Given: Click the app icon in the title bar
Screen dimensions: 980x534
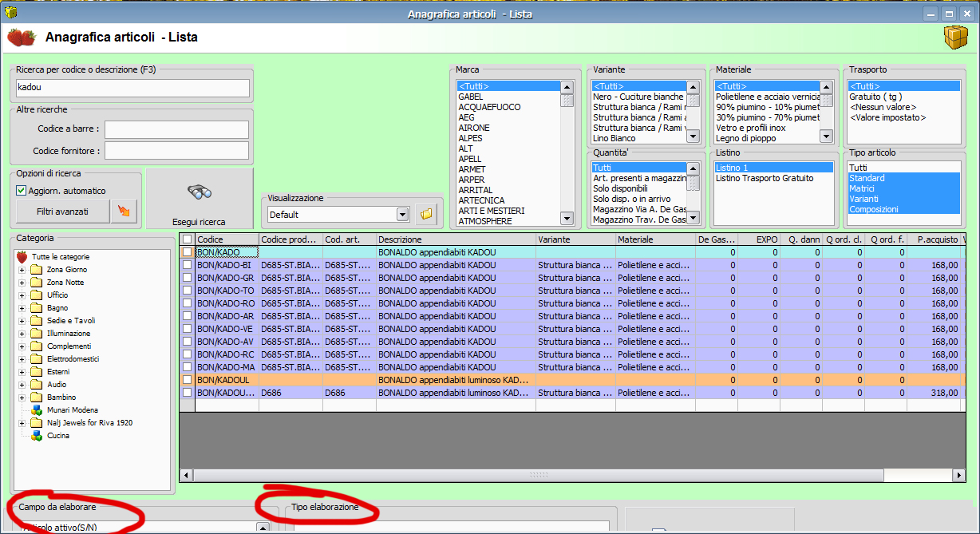Looking at the screenshot, I should click(11, 13).
